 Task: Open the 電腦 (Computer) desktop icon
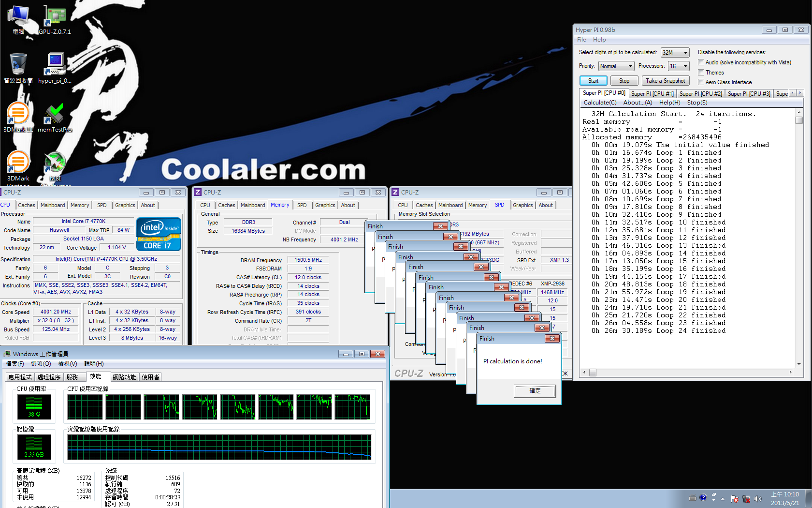pyautogui.click(x=18, y=19)
